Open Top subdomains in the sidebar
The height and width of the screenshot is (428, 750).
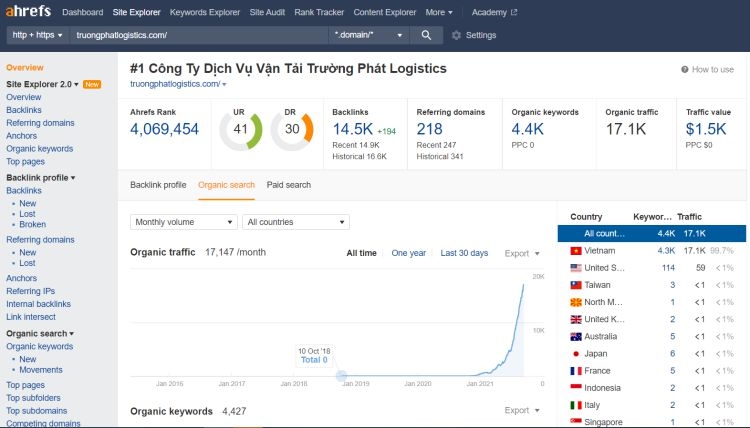click(36, 411)
